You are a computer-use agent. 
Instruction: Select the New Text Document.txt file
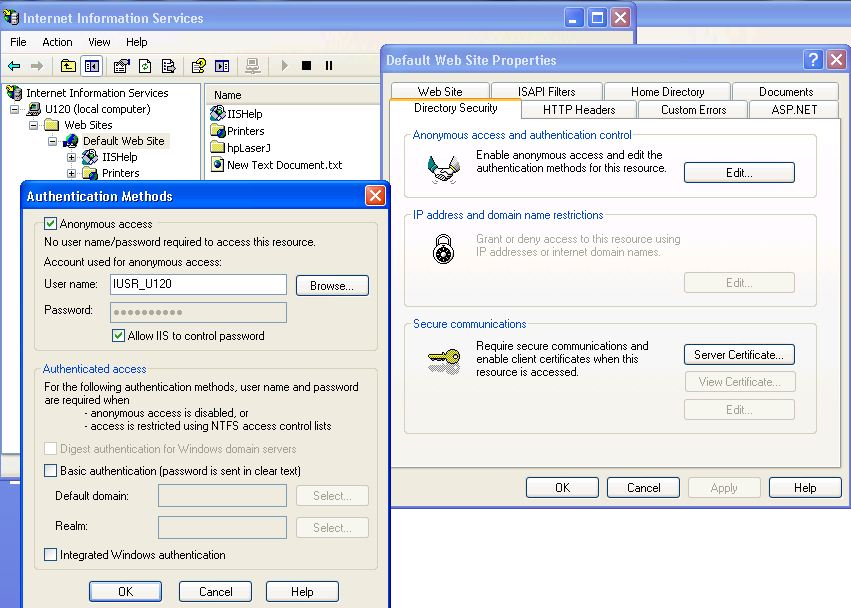277,164
